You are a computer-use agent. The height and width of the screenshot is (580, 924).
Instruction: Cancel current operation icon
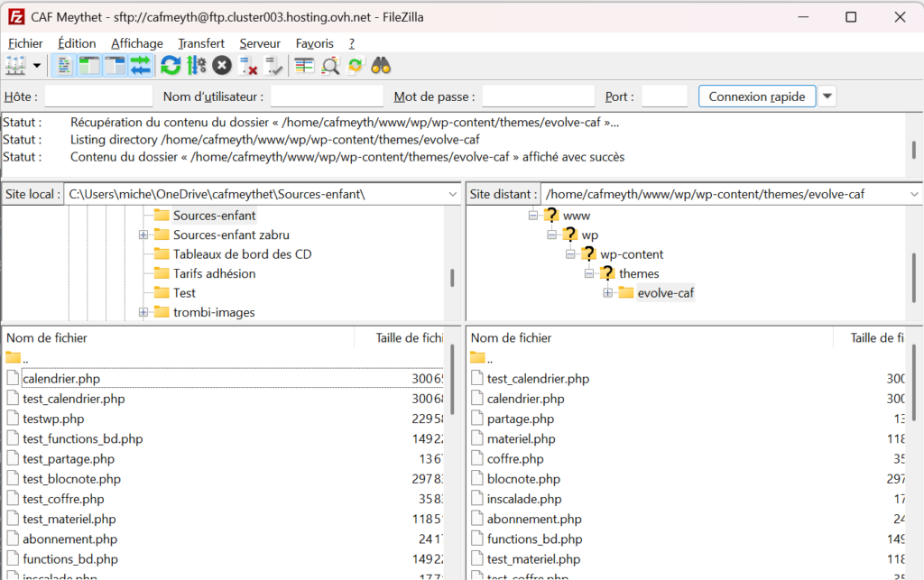pyautogui.click(x=222, y=65)
